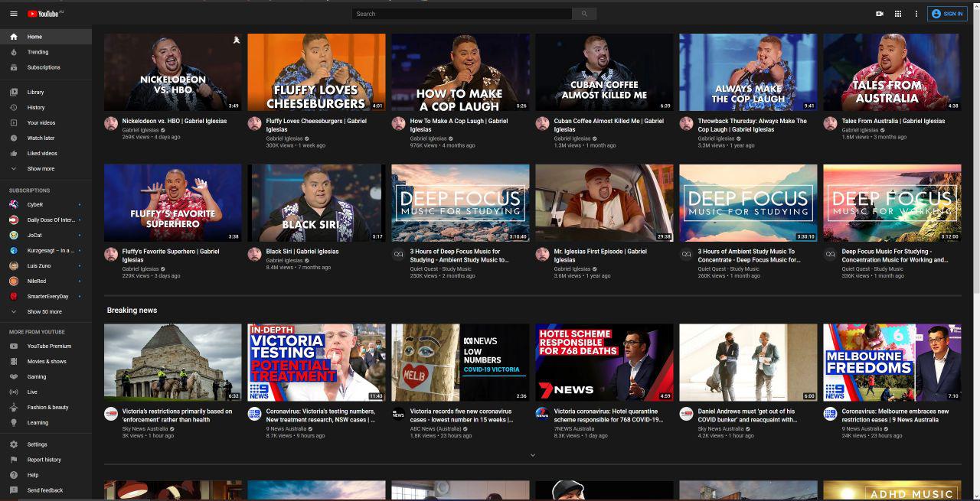This screenshot has width=980, height=501.
Task: Open the hamburger guide menu
Action: (13, 14)
